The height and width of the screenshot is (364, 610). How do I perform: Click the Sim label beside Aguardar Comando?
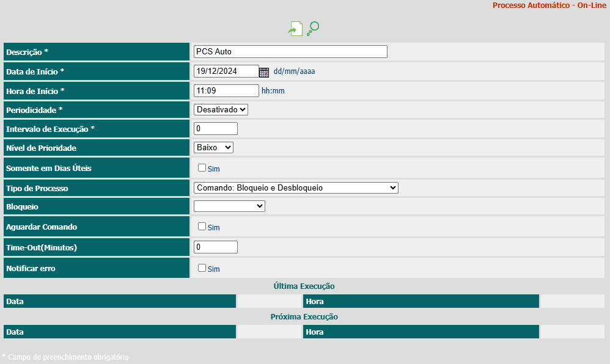pos(213,227)
